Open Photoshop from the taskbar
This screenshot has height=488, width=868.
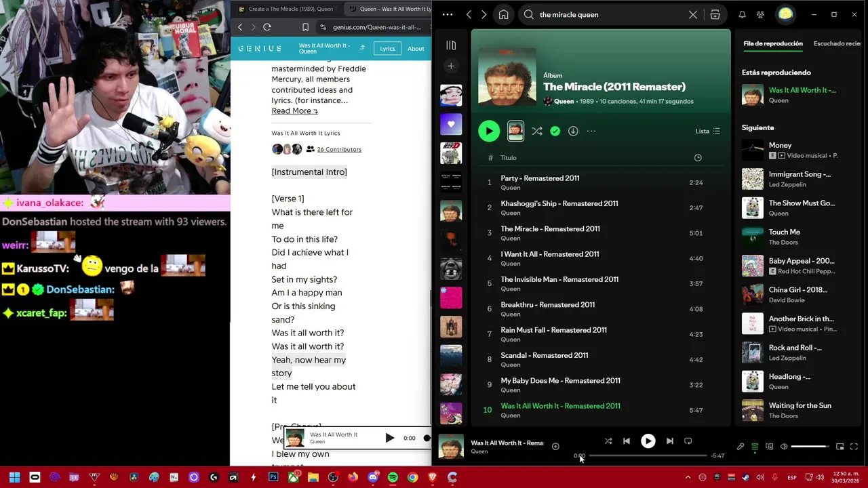coord(273,477)
